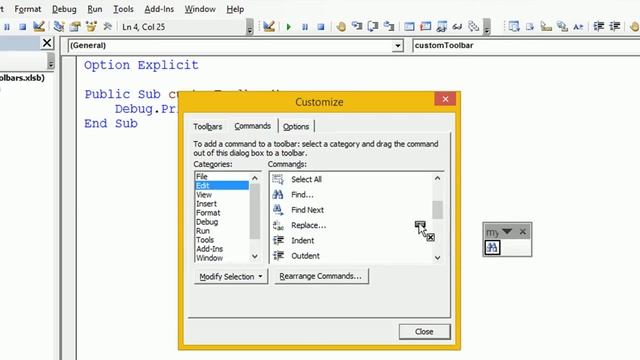The height and width of the screenshot is (360, 640).
Task: Select View category in Categories list
Action: pos(222,195)
